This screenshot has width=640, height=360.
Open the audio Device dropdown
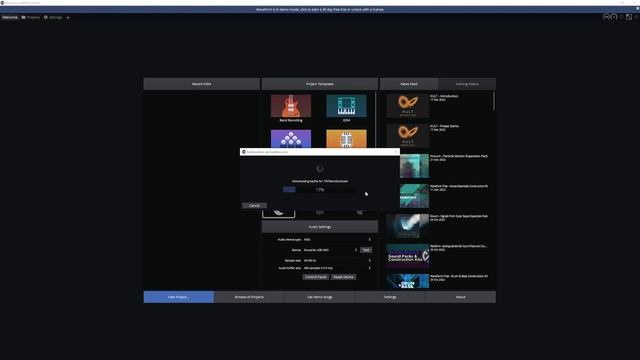(330, 250)
